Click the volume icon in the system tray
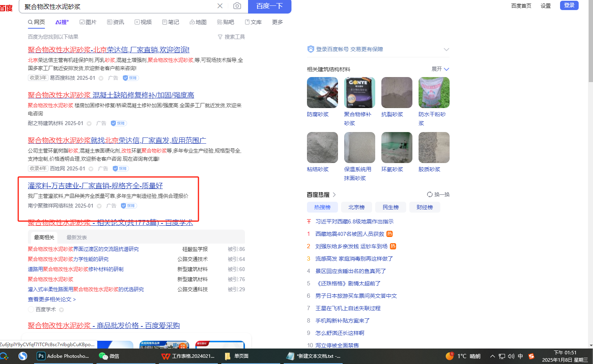 (511, 356)
